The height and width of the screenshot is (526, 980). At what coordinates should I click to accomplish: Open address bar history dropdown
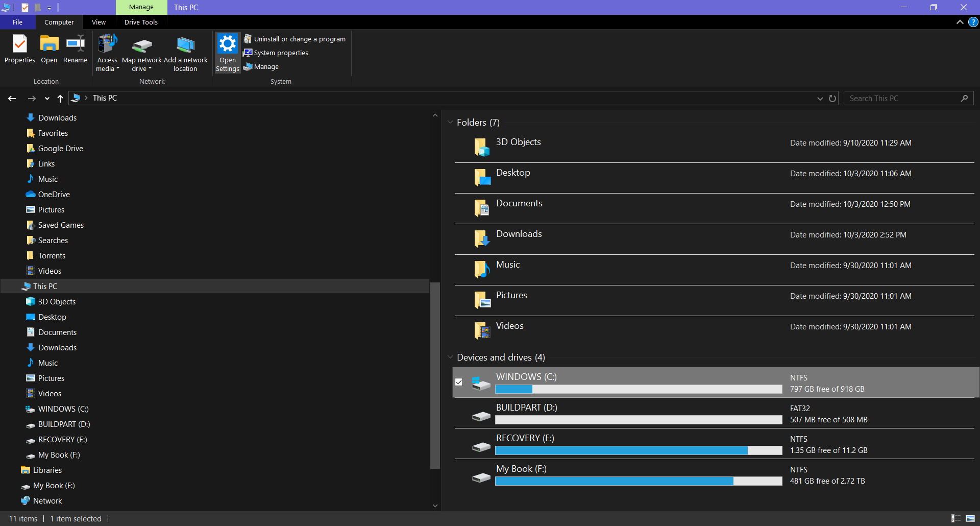tap(820, 99)
